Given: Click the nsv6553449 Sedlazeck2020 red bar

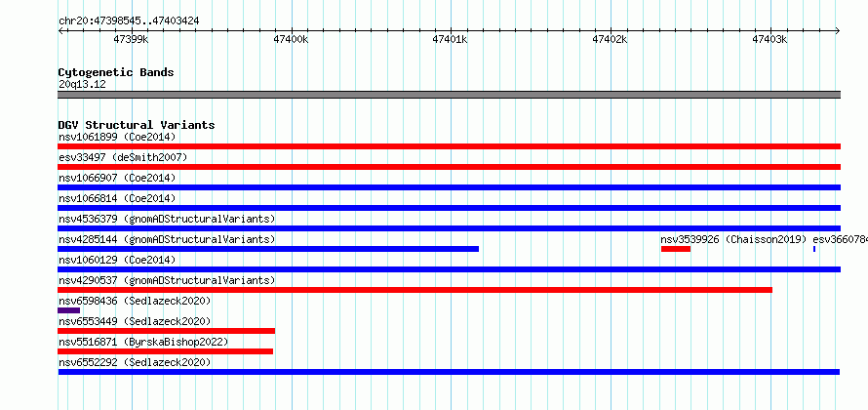Looking at the screenshot, I should tap(166, 331).
